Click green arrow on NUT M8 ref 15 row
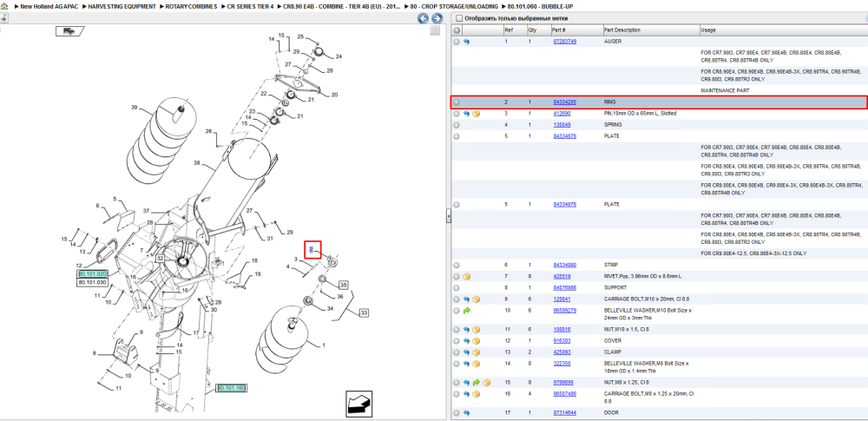The width and height of the screenshot is (868, 421). [476, 382]
